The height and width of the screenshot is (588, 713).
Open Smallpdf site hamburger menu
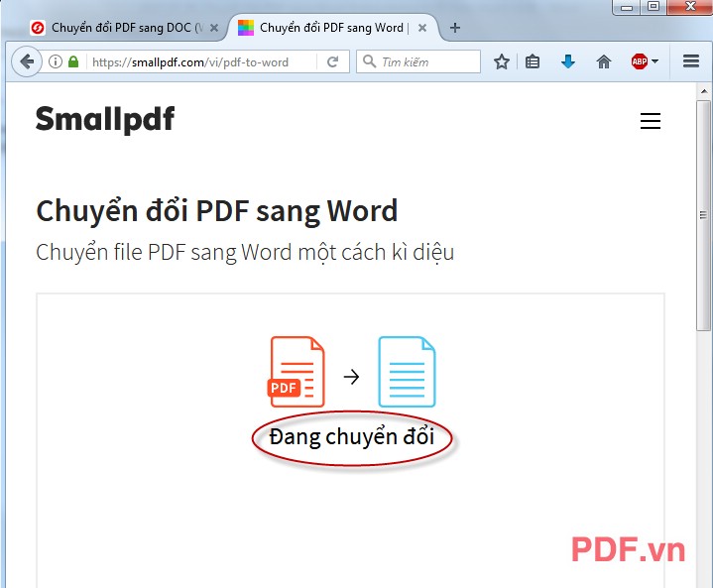click(651, 121)
